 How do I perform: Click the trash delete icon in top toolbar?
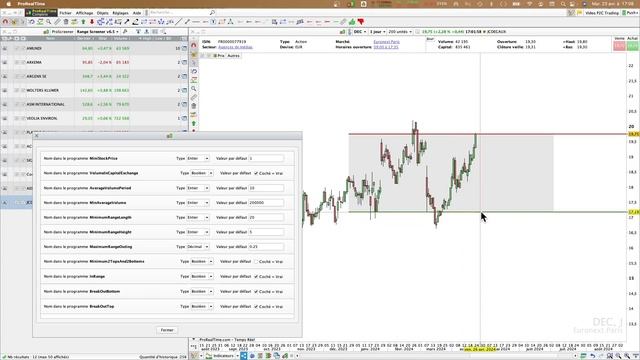pos(66,22)
